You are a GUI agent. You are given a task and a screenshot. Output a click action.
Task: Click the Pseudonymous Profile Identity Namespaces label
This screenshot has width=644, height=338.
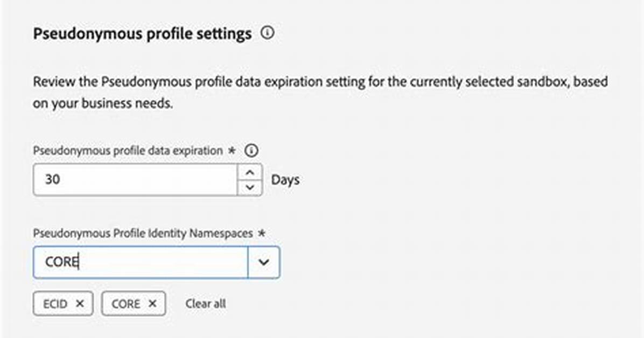[x=143, y=233]
